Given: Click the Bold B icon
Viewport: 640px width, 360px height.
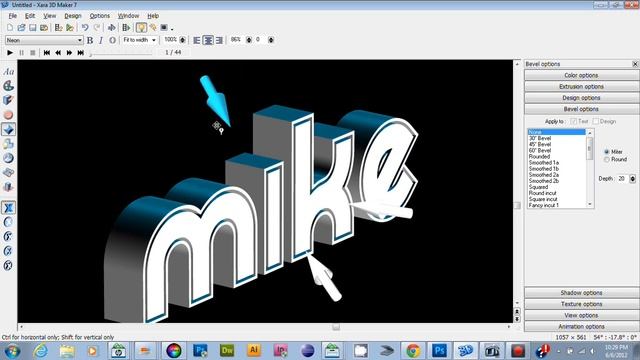Looking at the screenshot, I should click(x=90, y=40).
